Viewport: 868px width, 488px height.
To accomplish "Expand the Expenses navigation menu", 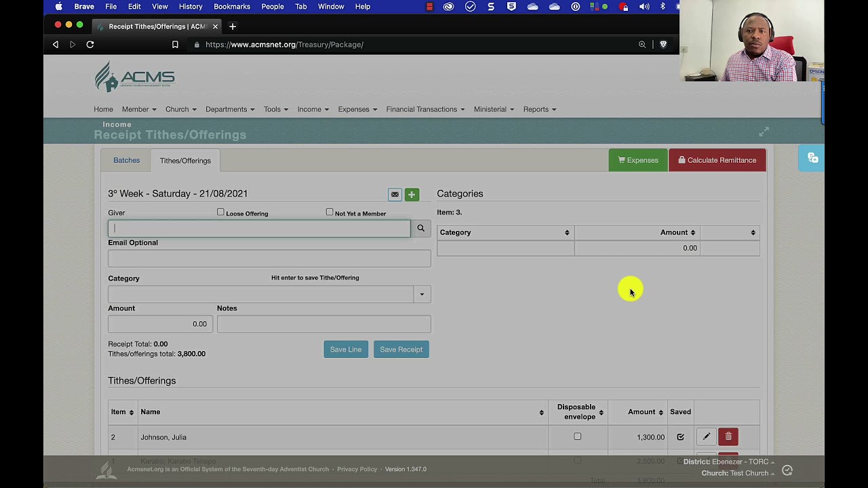I will point(357,109).
